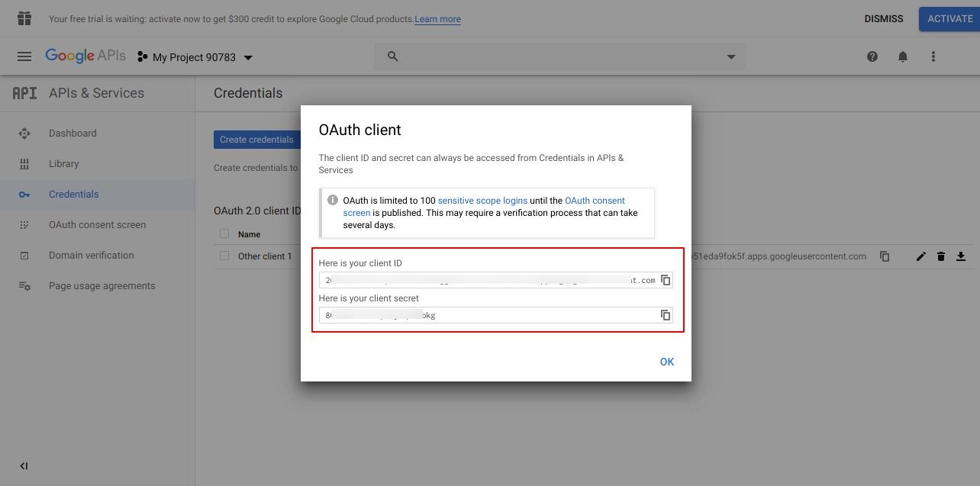The height and width of the screenshot is (486, 980).
Task: Edit Other client 1 with pencil icon
Action: coord(921,256)
